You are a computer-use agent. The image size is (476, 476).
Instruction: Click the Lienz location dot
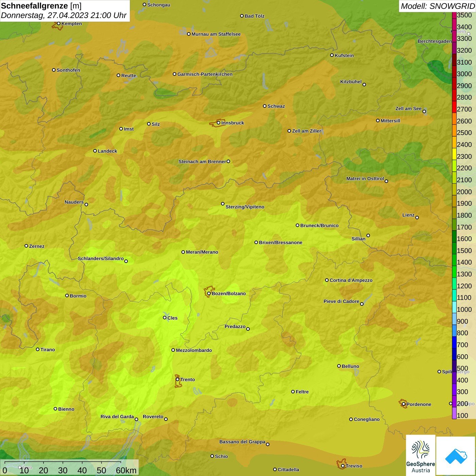pos(417,218)
